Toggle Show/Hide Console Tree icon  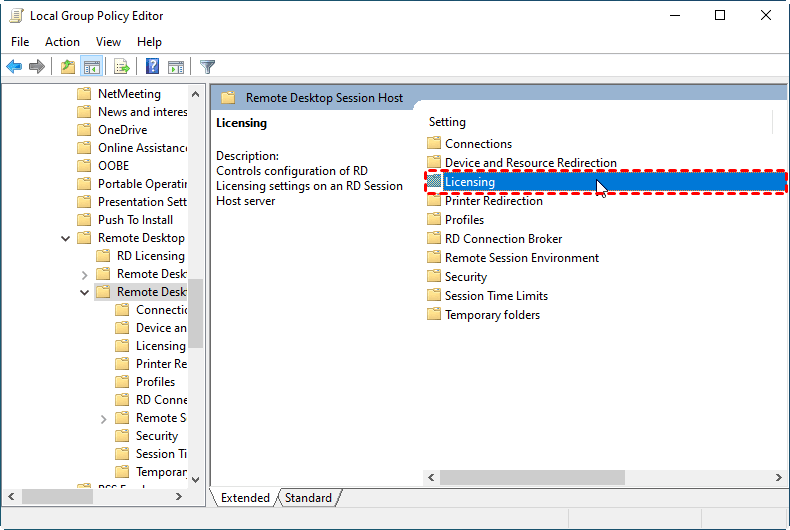click(92, 67)
